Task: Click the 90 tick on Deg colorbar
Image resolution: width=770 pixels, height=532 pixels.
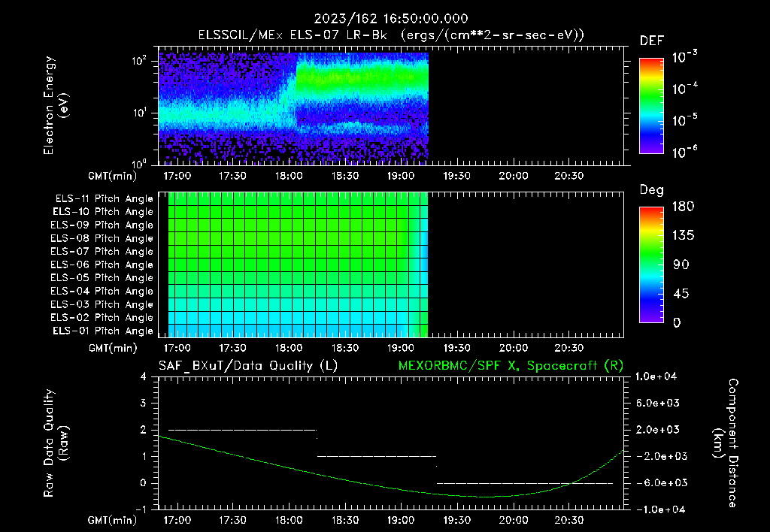Action: tap(681, 265)
